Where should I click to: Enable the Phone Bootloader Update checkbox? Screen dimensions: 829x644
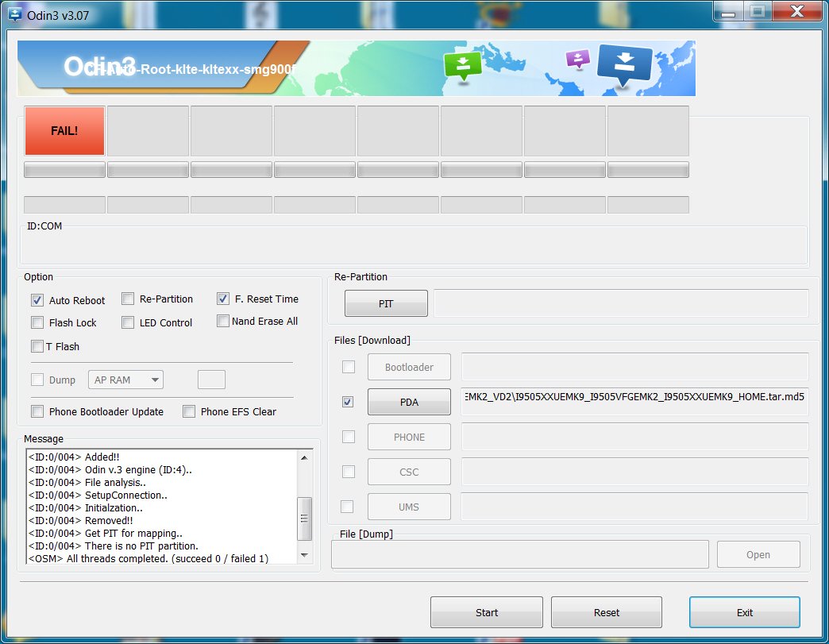37,411
